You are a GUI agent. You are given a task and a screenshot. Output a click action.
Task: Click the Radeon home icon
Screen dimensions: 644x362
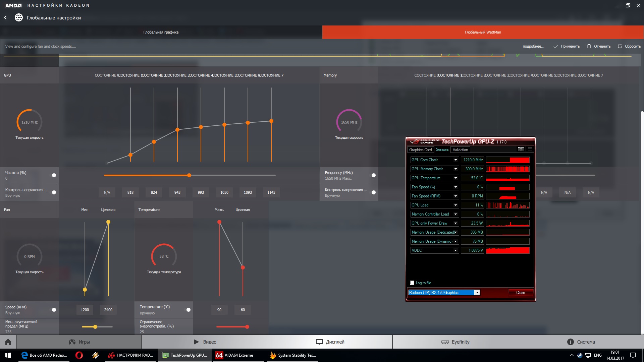[8, 342]
